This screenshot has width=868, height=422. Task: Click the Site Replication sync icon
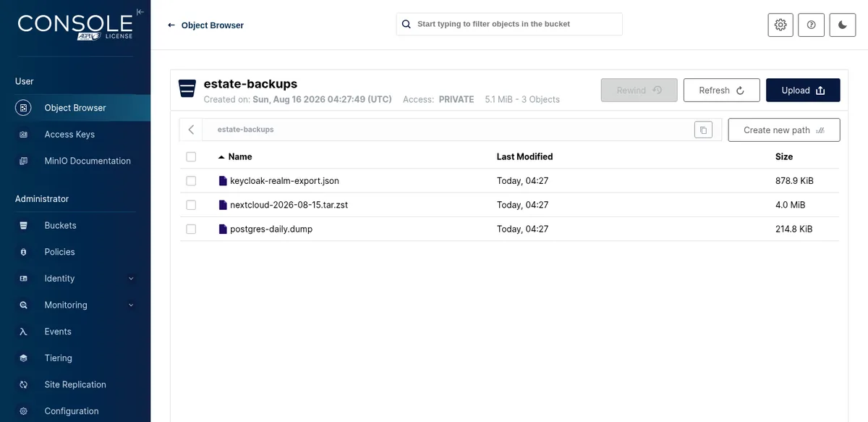pos(24,384)
